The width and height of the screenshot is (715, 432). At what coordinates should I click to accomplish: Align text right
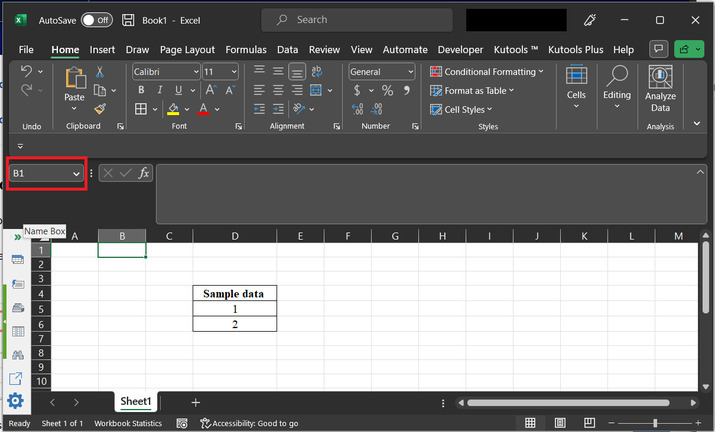pos(297,90)
